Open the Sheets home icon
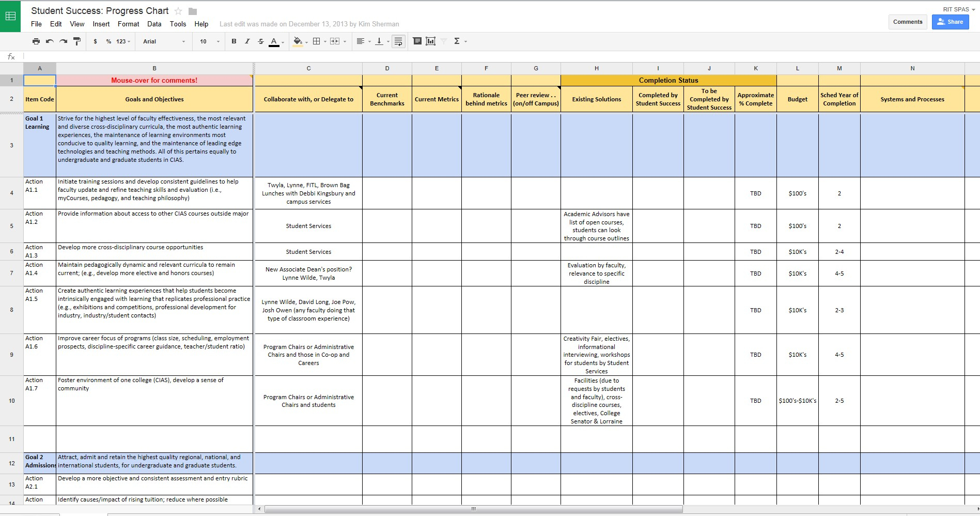Screen dimensions: 980x516 pos(10,16)
